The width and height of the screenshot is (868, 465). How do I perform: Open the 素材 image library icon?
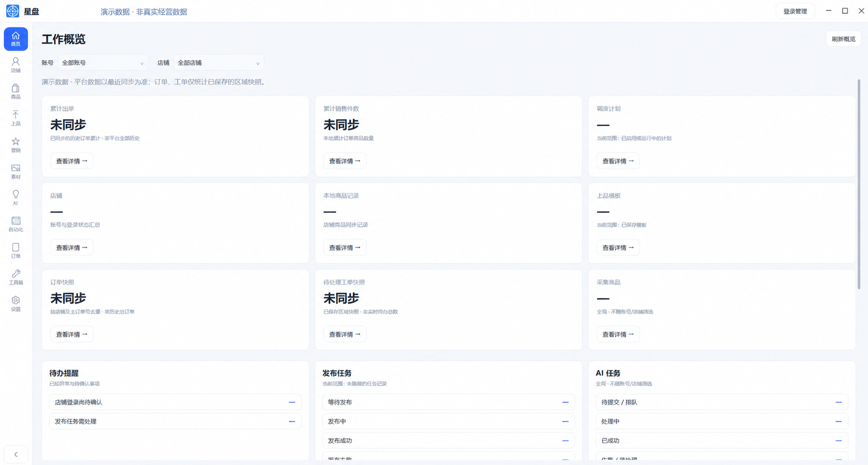pyautogui.click(x=16, y=171)
